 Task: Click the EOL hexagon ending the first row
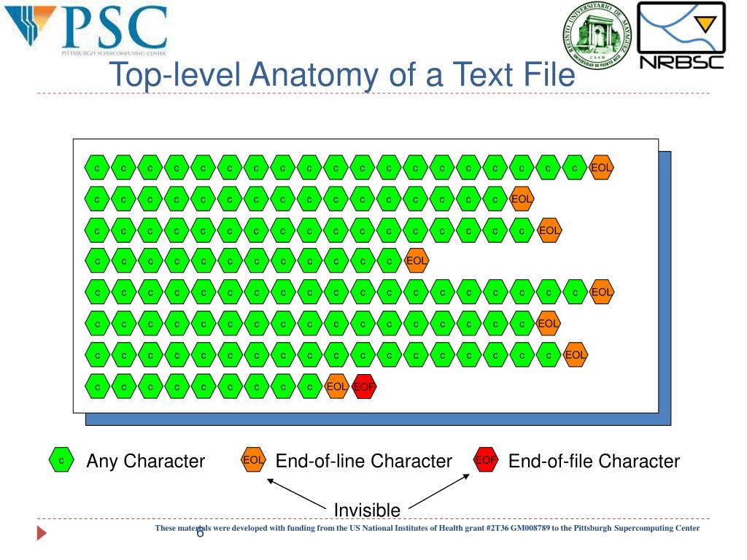(601, 168)
